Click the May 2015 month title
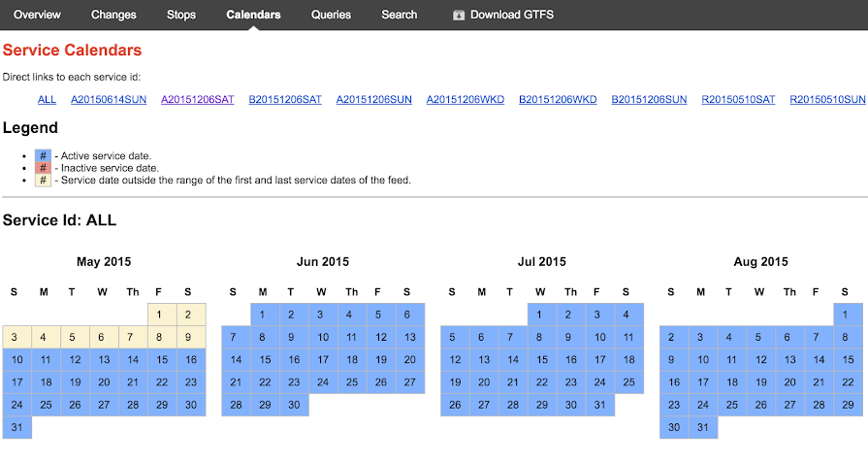 pyautogui.click(x=104, y=262)
